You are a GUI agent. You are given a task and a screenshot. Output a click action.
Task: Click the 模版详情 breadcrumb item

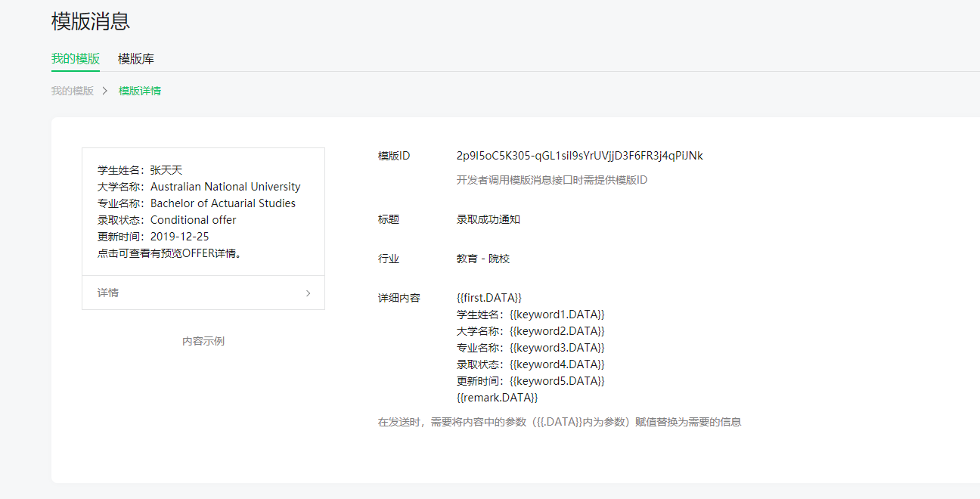140,91
